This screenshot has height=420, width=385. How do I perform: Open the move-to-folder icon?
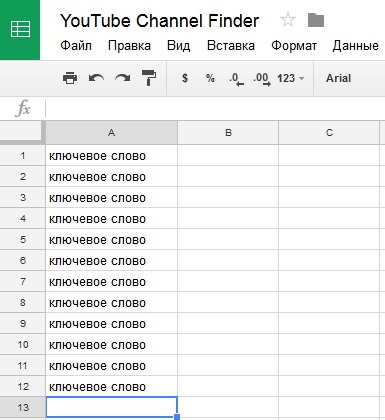tap(316, 20)
